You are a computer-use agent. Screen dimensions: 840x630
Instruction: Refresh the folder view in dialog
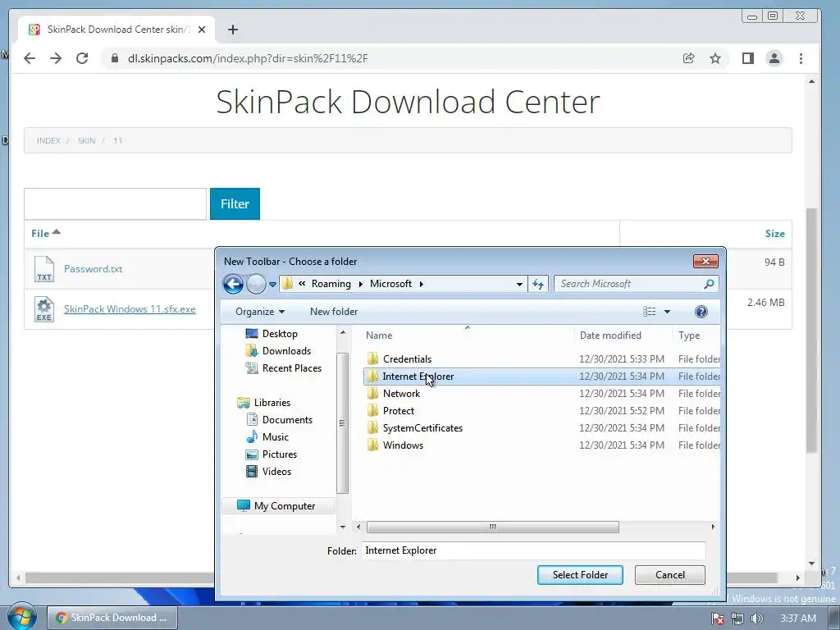click(x=538, y=284)
